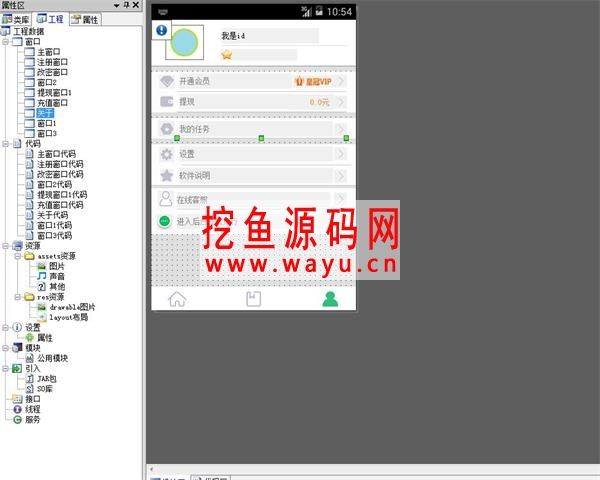Select 提现窗口1 in the project tree
The height and width of the screenshot is (480, 600).
[54, 93]
